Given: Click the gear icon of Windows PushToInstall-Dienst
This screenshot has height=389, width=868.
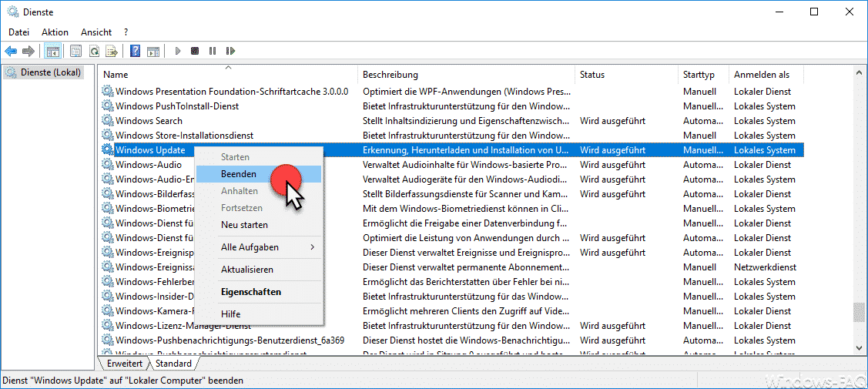Looking at the screenshot, I should click(108, 106).
